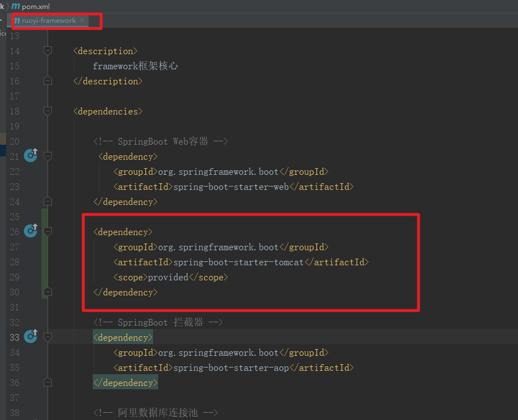
Task: Click the highlighted dependency tag on line 33
Action: (123, 337)
